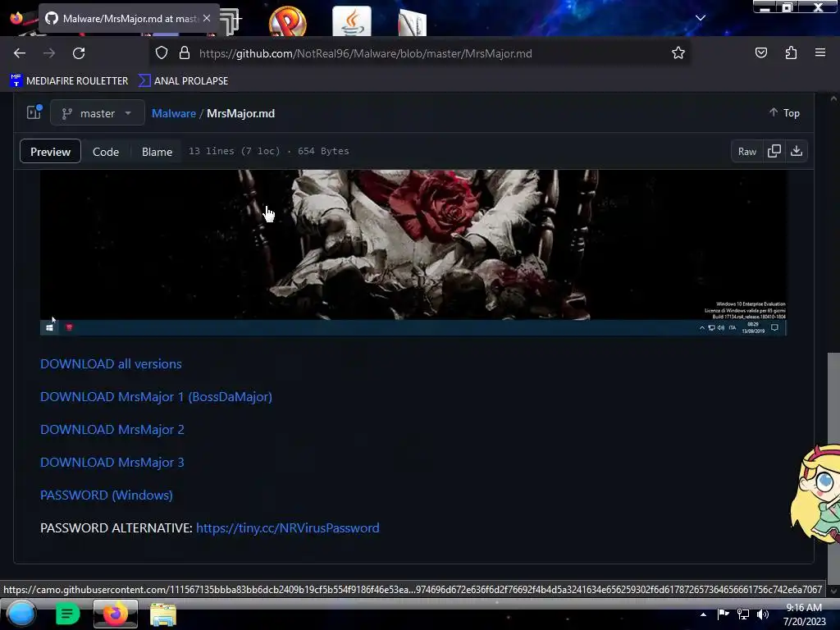Open the Windows Start orb

pos(21,614)
